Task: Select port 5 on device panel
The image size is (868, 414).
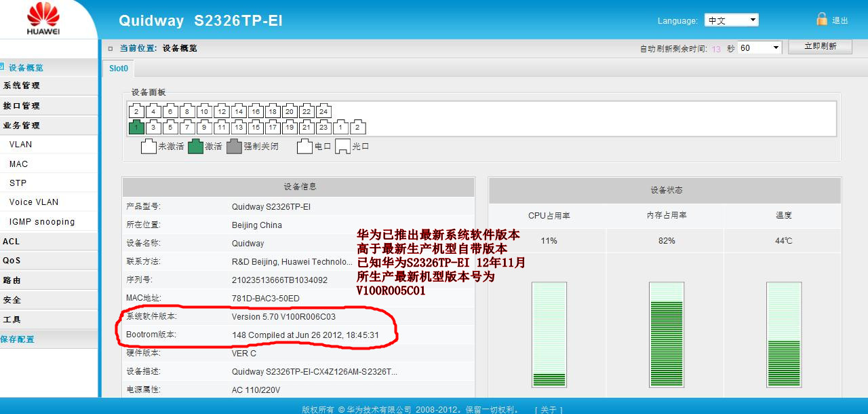Action: click(170, 127)
